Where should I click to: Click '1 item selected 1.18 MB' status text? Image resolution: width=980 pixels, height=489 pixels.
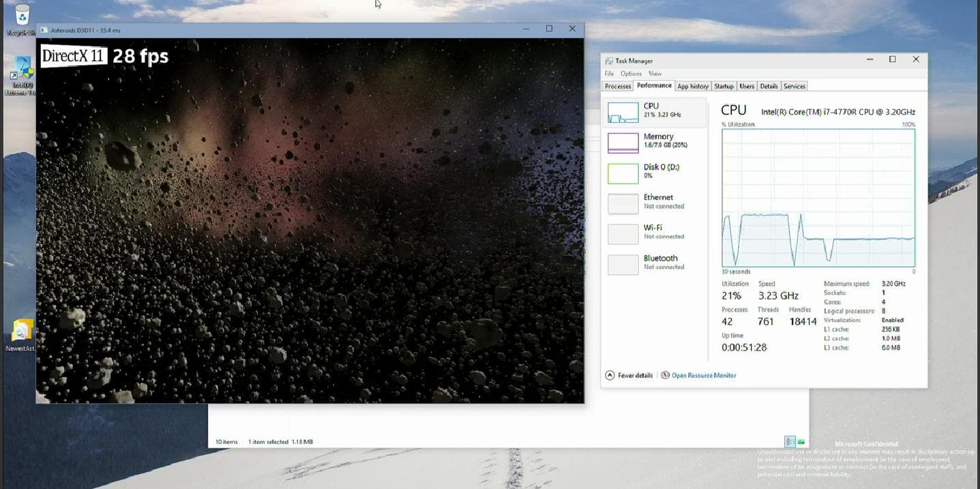280,442
